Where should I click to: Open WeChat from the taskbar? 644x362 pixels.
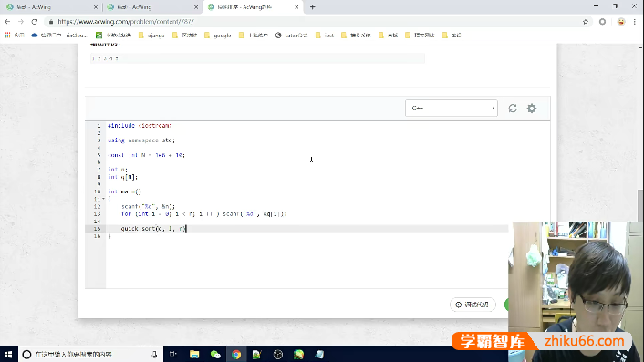point(215,354)
